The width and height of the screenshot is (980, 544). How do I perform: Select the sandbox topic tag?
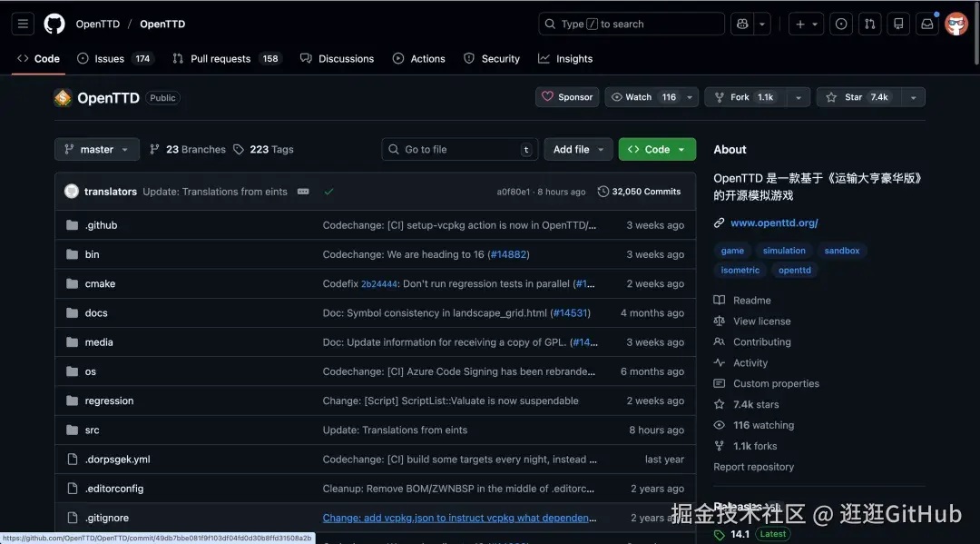click(841, 251)
